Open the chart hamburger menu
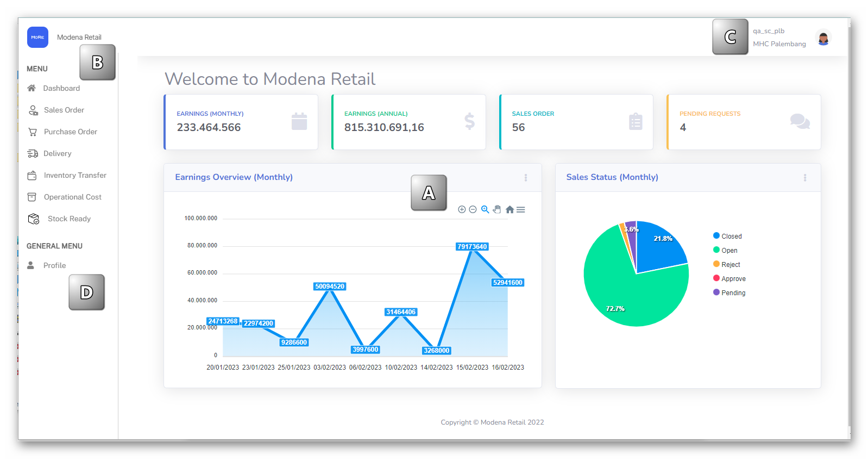This screenshot has width=868, height=467. pos(521,209)
